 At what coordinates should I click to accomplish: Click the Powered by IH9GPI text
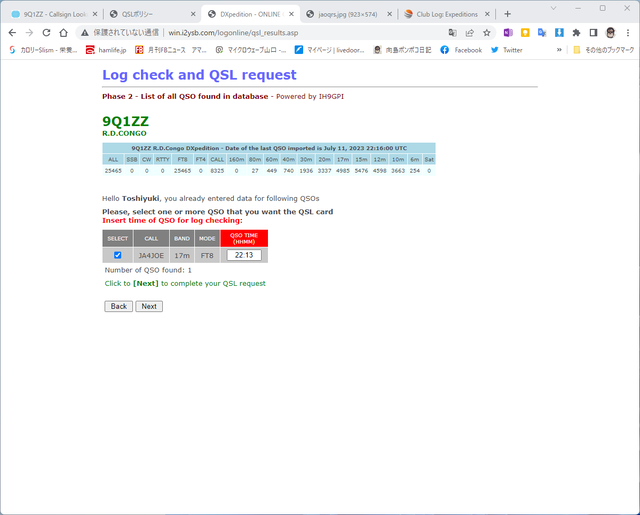[310, 96]
